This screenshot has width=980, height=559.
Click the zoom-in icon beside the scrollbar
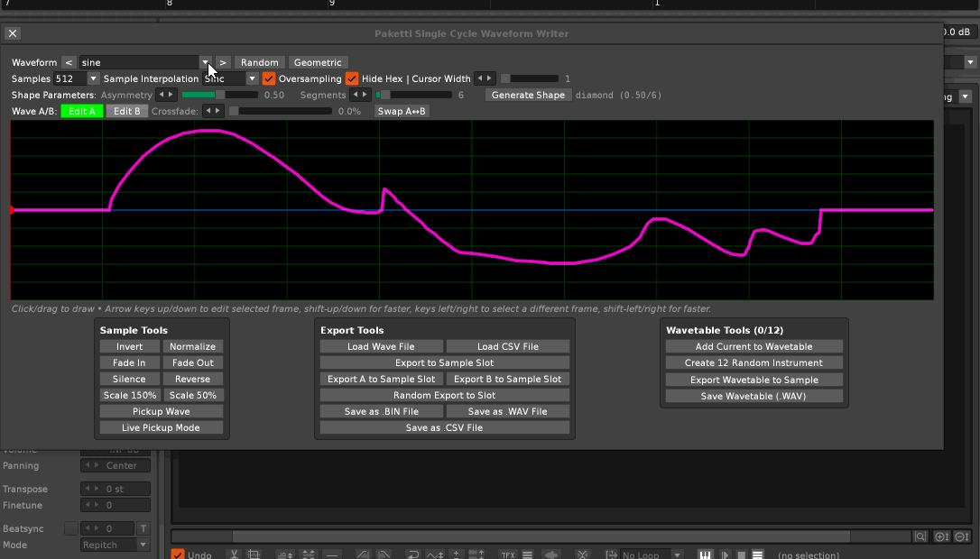click(x=941, y=536)
